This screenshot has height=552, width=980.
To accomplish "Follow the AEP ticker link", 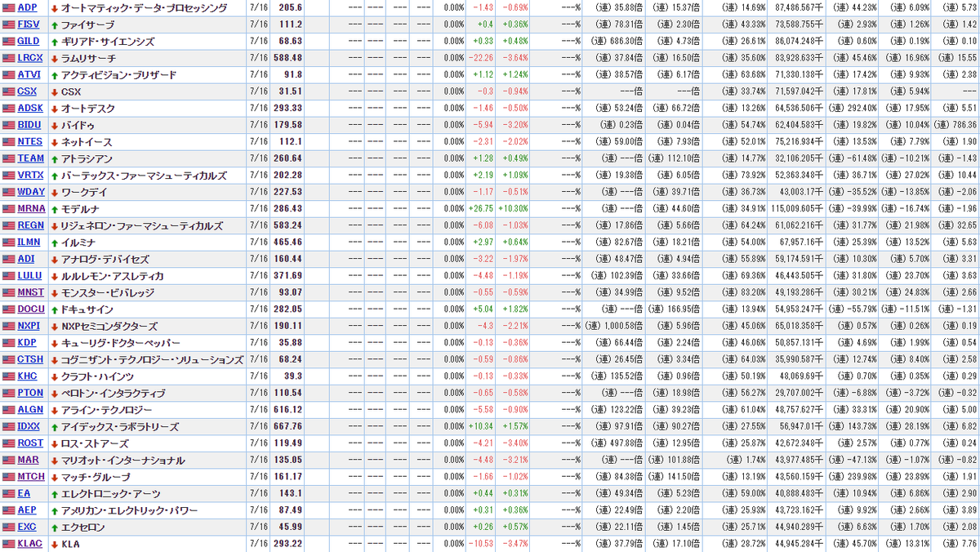I will (27, 510).
